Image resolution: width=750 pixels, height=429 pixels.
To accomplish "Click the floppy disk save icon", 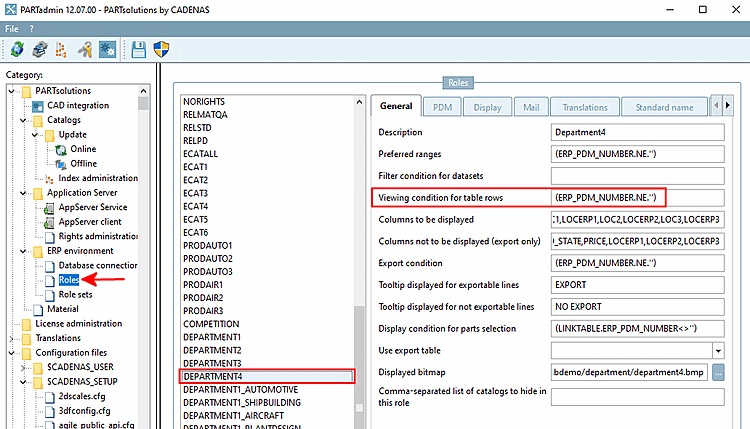I will (139, 49).
